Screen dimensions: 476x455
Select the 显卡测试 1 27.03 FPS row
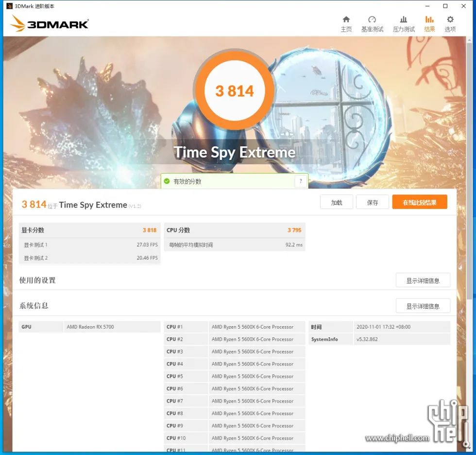[89, 245]
